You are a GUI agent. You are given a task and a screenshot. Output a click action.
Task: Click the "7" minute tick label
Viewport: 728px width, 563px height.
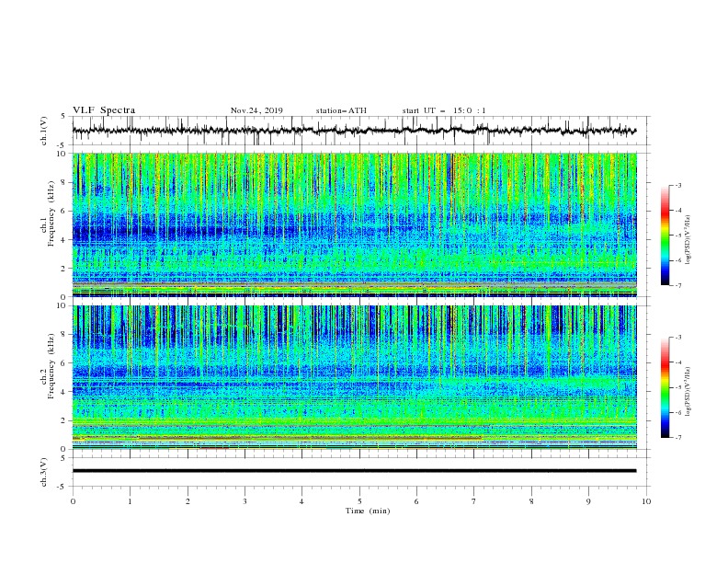(474, 501)
